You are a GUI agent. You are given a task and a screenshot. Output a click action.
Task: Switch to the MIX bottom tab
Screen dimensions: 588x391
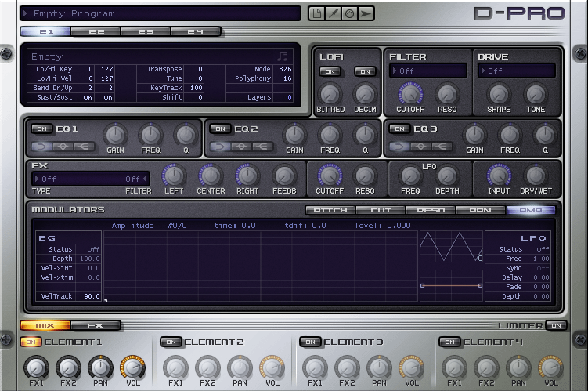45,325
